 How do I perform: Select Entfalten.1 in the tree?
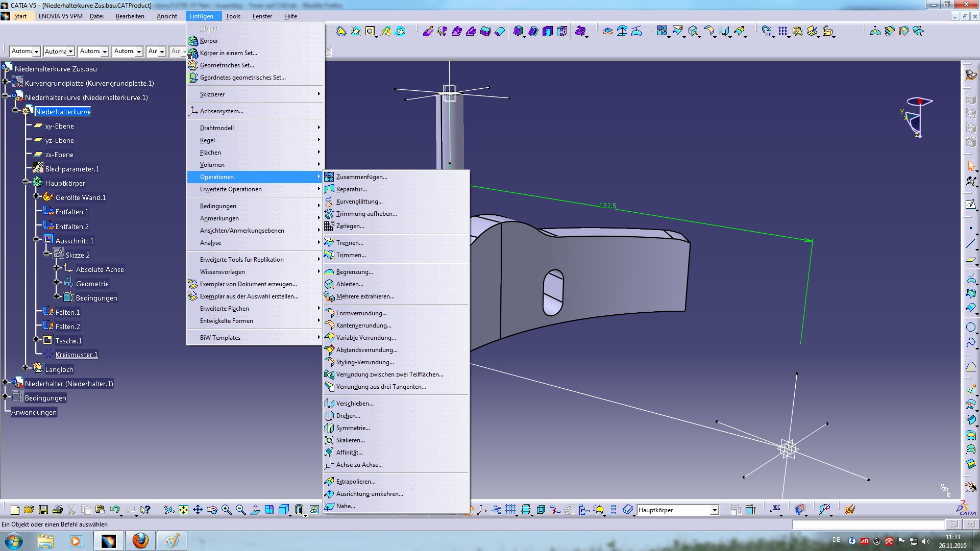pos(71,212)
